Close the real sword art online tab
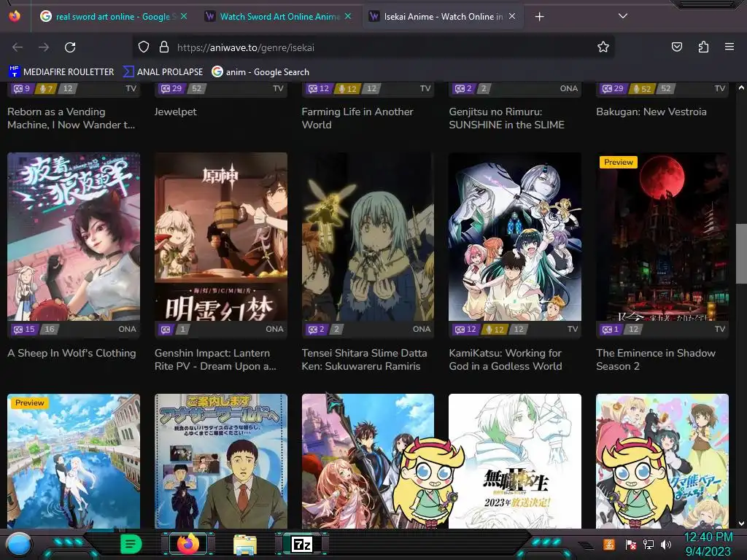The height and width of the screenshot is (560, 747). point(183,16)
